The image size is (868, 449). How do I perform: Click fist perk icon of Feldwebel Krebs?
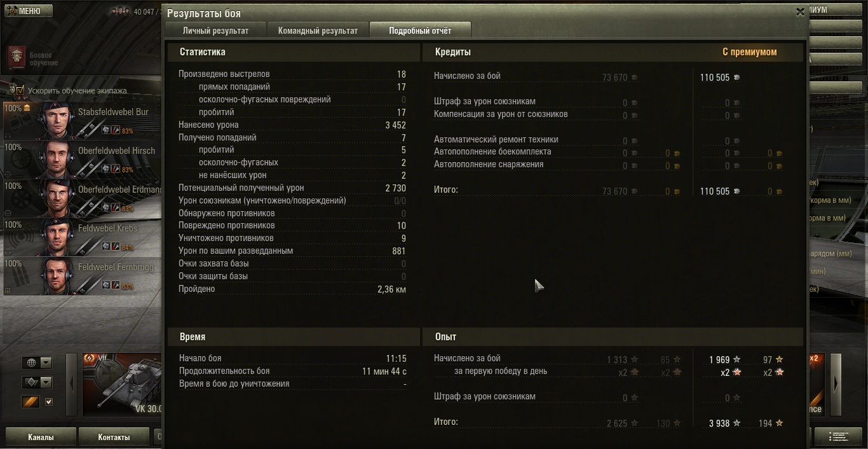[105, 246]
